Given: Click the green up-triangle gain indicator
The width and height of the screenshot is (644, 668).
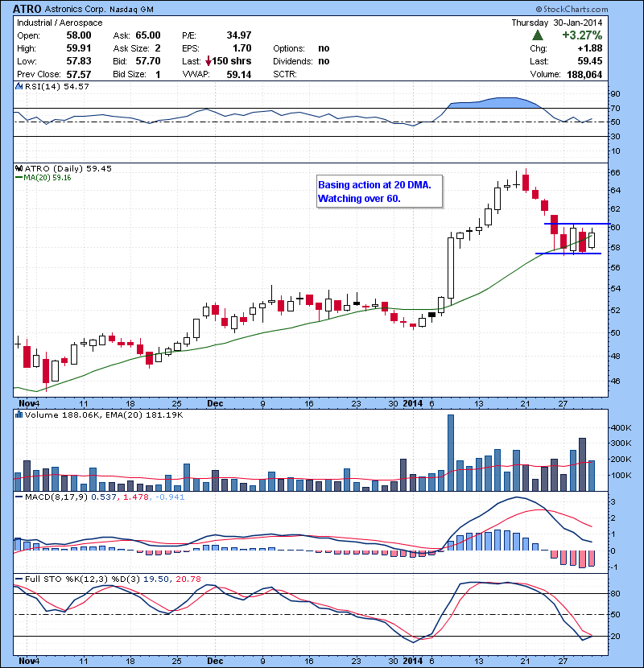Looking at the screenshot, I should click(538, 35).
